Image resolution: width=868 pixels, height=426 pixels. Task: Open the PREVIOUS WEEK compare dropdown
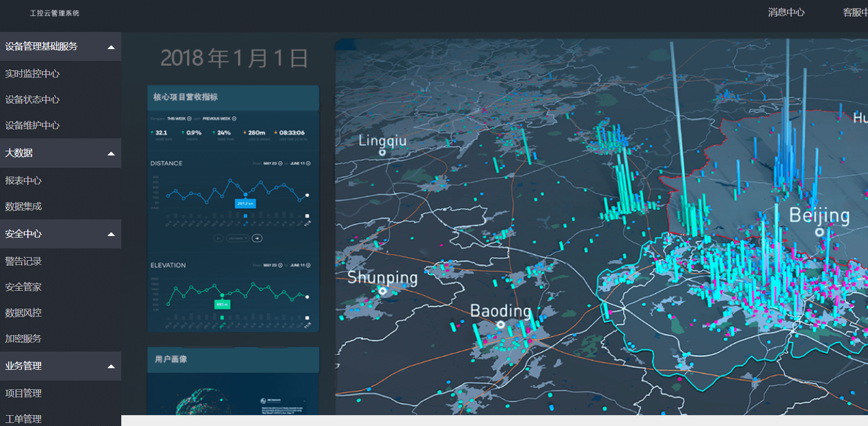pos(219,119)
